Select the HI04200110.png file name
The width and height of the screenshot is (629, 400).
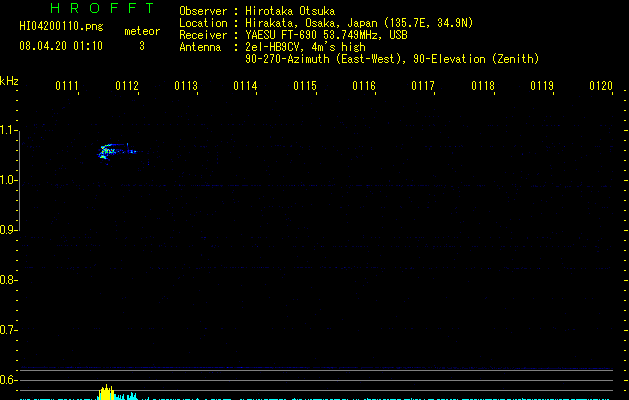[61, 27]
